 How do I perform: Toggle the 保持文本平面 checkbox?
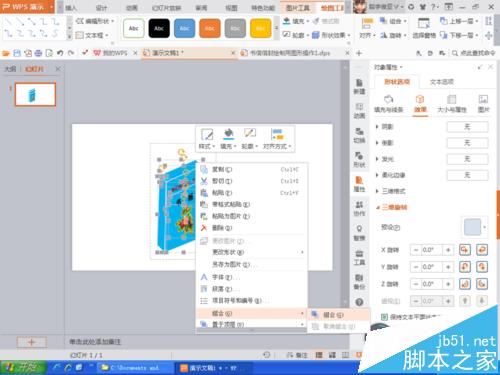tap(385, 316)
